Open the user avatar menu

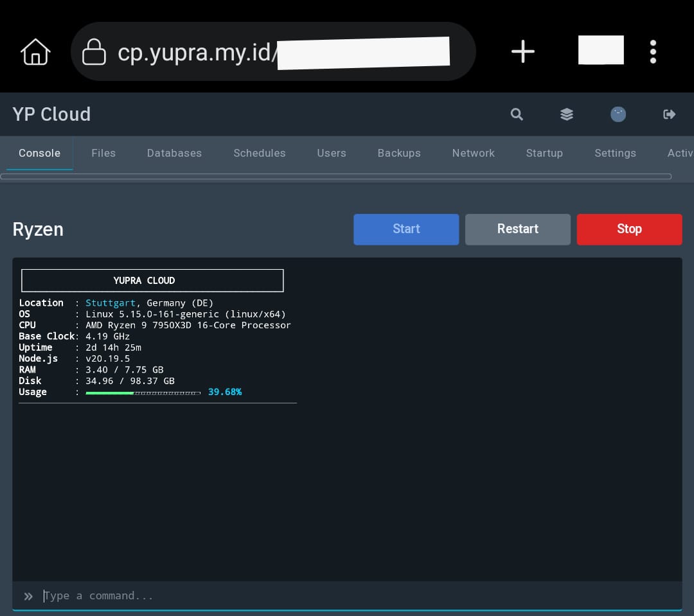[618, 114]
